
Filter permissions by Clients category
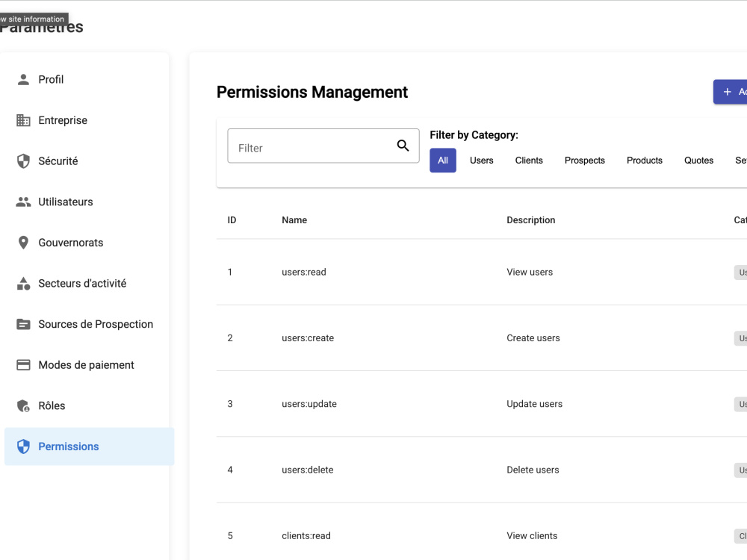[529, 161]
